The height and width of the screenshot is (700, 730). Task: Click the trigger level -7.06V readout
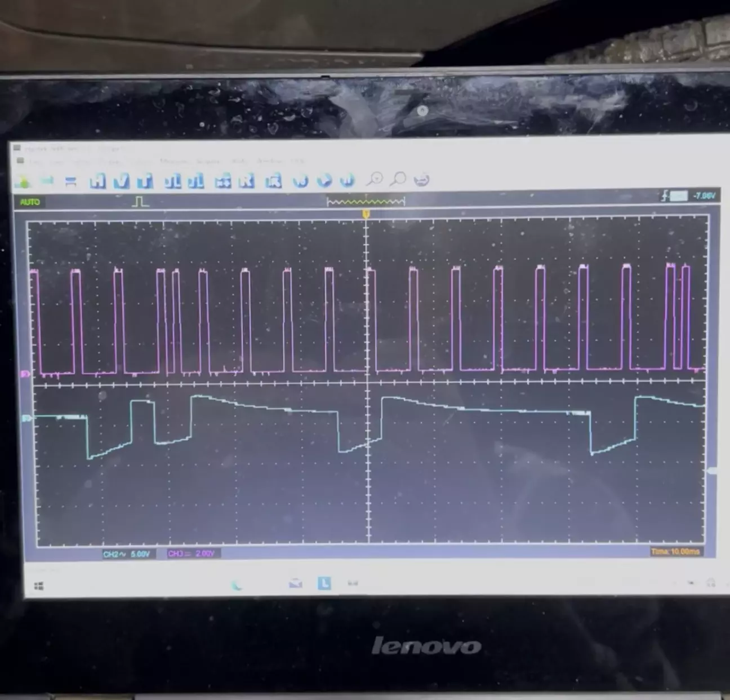704,196
